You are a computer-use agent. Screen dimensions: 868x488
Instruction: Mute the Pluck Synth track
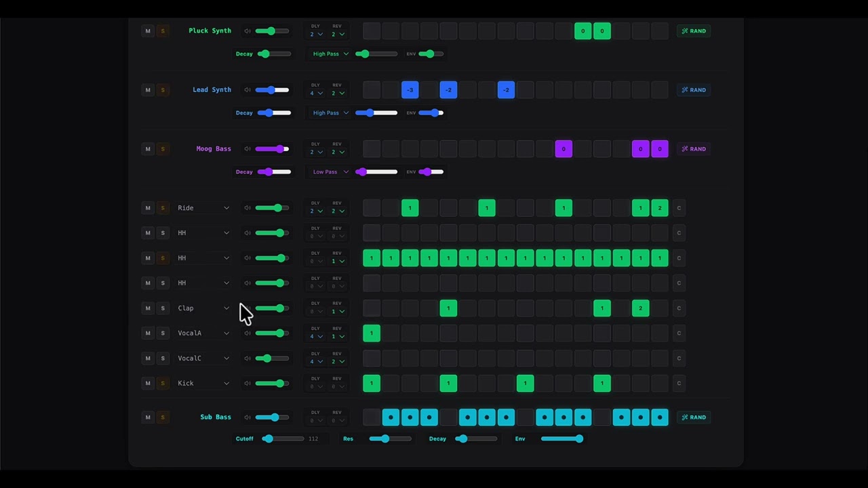pos(148,31)
